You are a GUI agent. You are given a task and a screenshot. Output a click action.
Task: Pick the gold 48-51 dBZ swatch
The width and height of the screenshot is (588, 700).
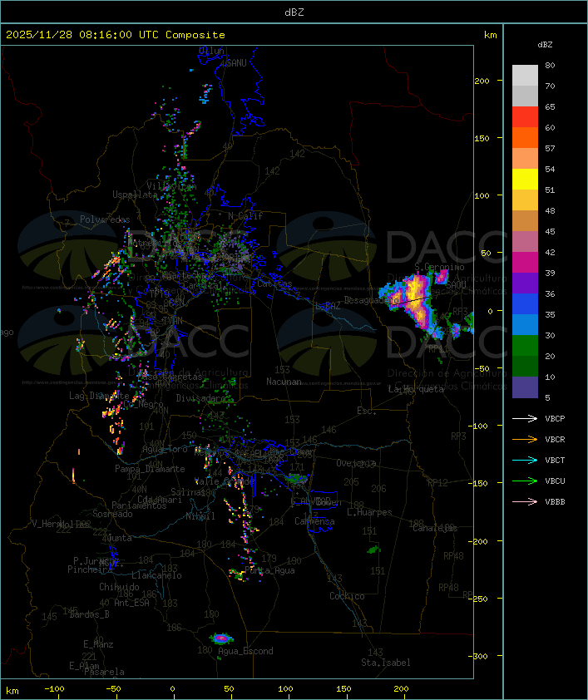[x=525, y=200]
